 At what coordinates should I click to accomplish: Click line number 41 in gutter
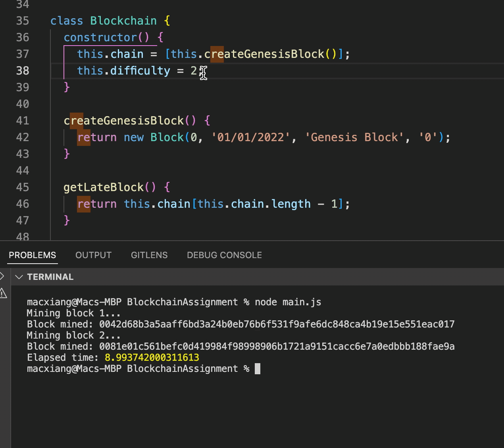[23, 121]
